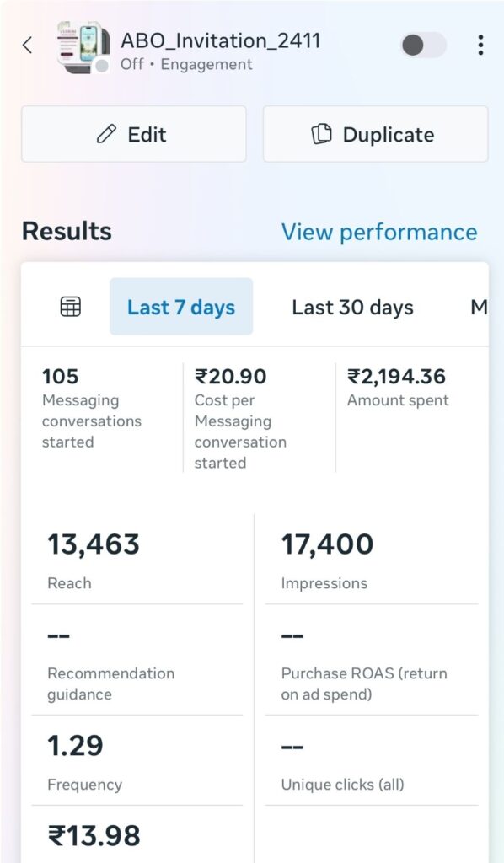Open the three-dot more options menu
This screenshot has height=863, width=504.
point(480,45)
